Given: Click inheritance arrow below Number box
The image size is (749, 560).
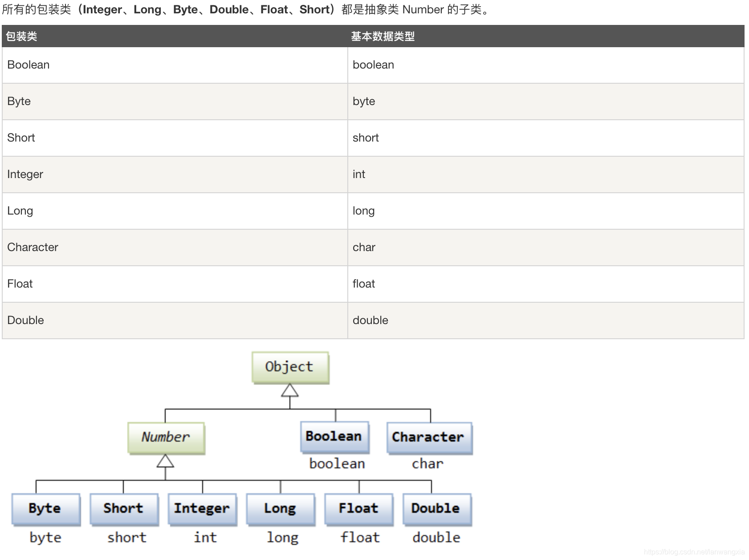Looking at the screenshot, I should point(165,461).
